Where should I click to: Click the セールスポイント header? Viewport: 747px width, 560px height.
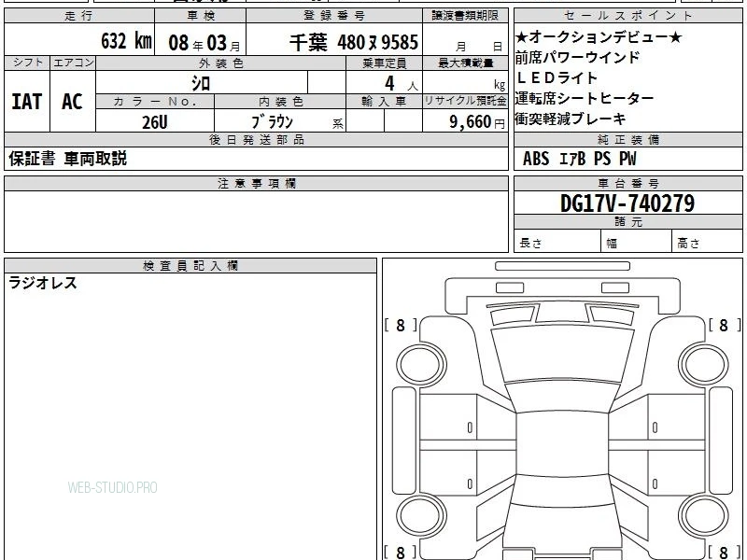[628, 16]
